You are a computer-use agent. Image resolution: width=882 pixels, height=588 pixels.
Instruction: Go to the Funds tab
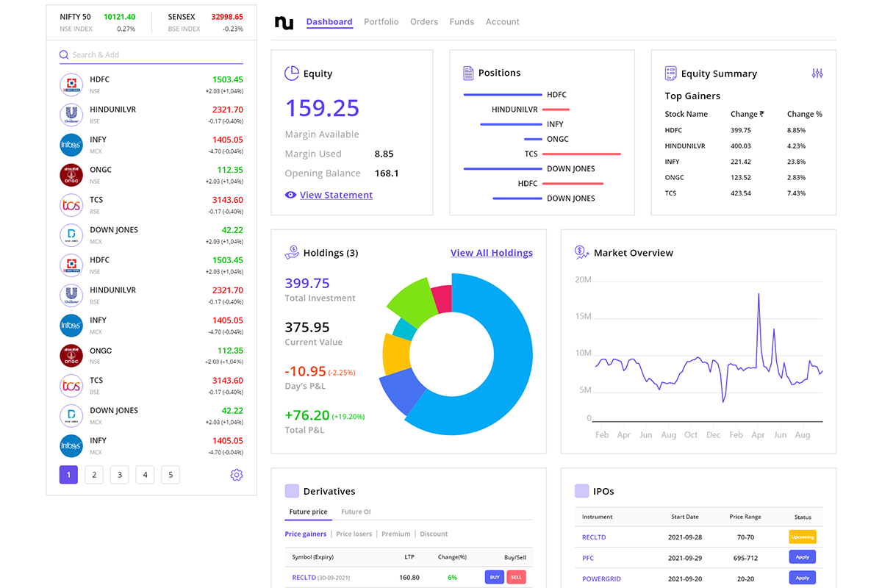point(462,22)
